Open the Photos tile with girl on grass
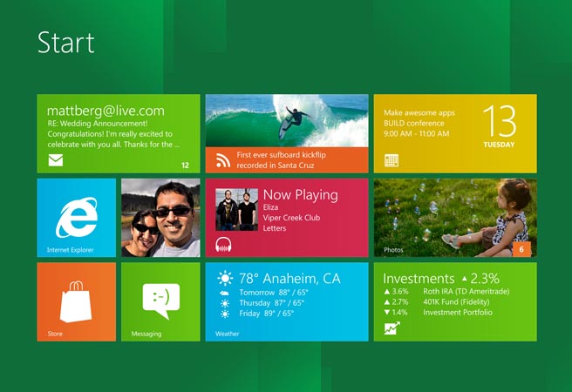Screen dimensions: 572x392 click(x=455, y=218)
